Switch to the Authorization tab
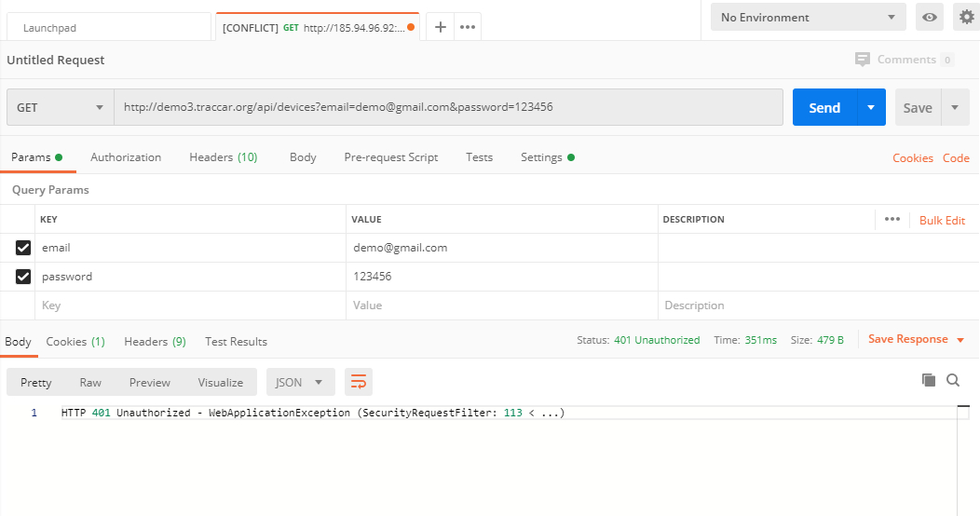 click(x=126, y=157)
